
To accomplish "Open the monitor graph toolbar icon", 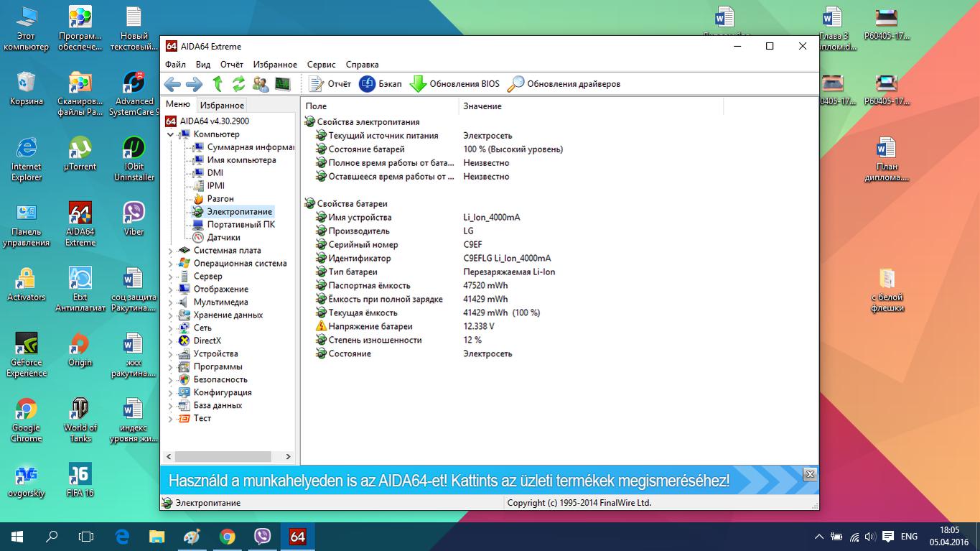I will pyautogui.click(x=282, y=84).
